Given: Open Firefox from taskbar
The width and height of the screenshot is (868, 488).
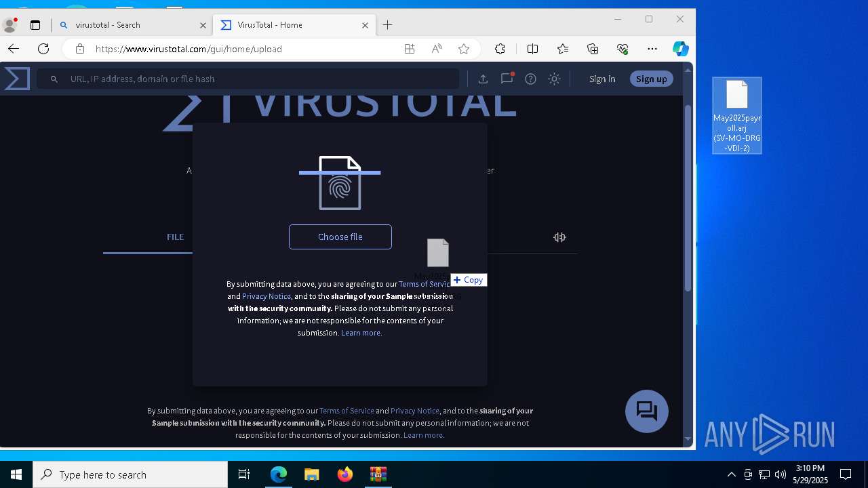Looking at the screenshot, I should 344,474.
